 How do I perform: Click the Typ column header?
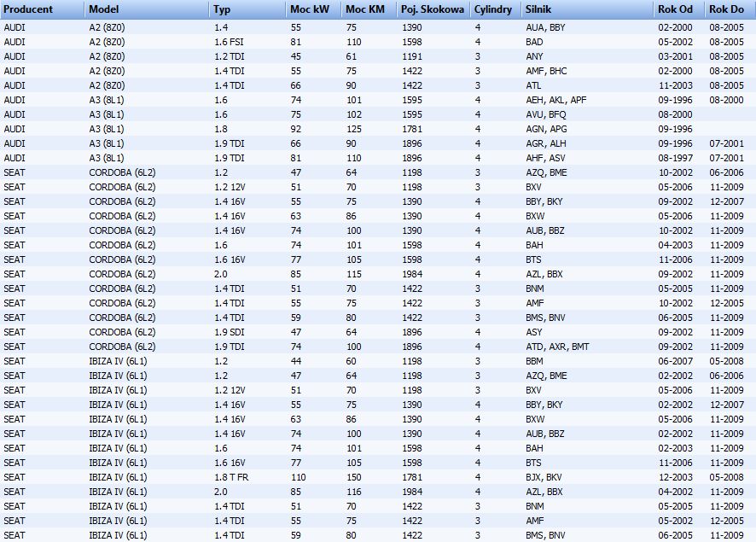(x=247, y=9)
